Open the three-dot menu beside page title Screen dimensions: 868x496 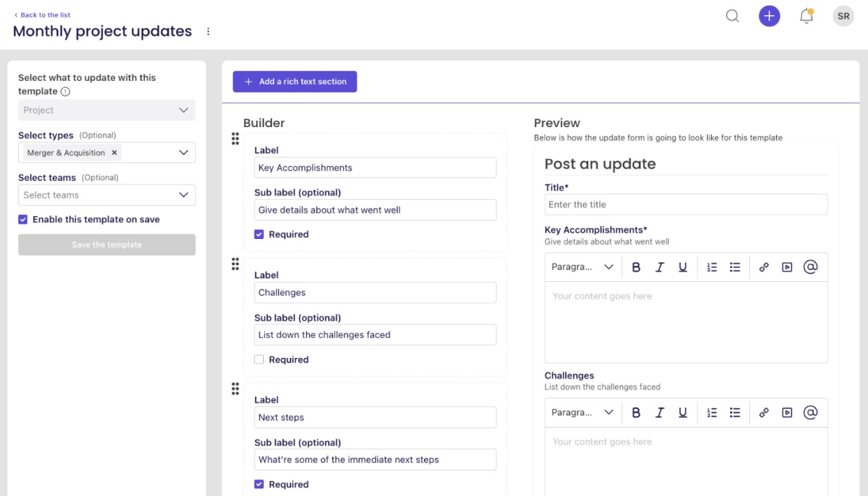click(x=208, y=32)
